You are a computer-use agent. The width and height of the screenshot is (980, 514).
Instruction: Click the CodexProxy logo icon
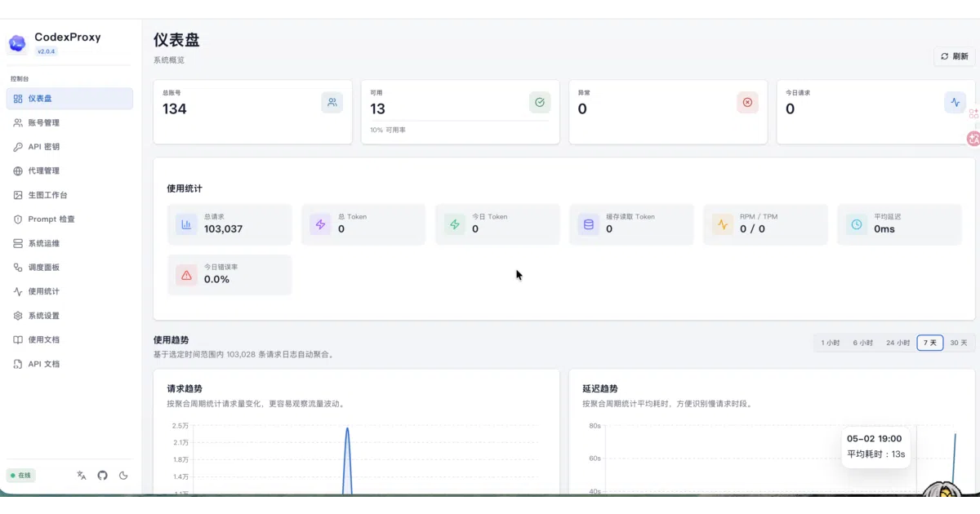(x=17, y=43)
